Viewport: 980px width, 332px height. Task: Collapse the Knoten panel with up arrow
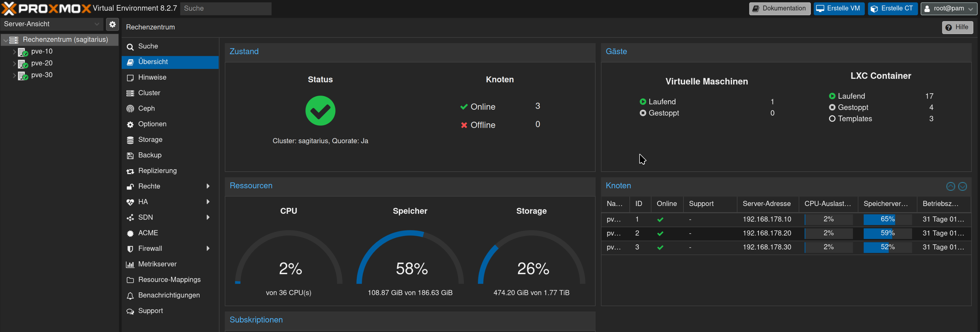coord(950,186)
